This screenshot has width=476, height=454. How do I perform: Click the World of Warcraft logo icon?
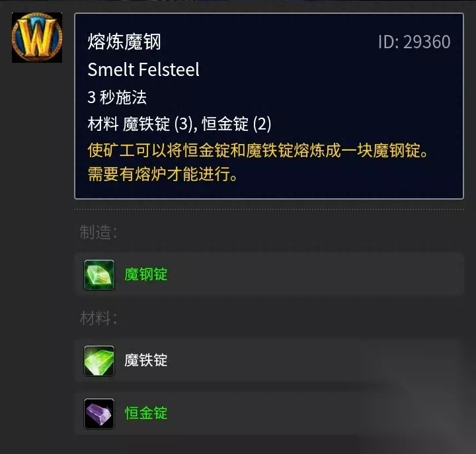[x=37, y=38]
